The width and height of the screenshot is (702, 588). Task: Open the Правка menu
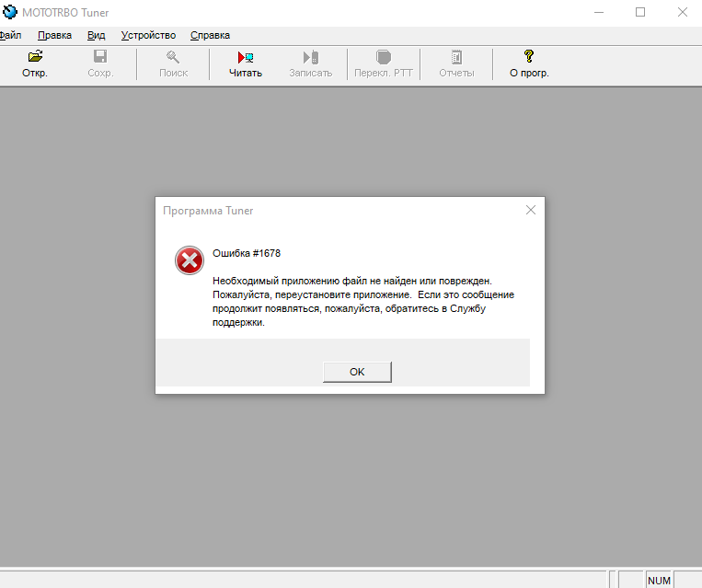pyautogui.click(x=54, y=35)
